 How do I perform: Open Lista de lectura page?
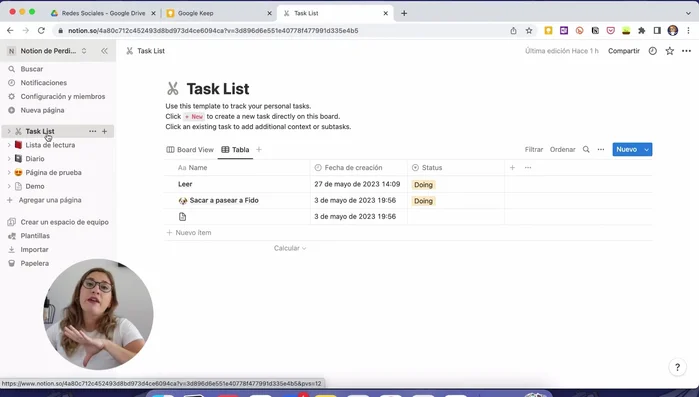[x=50, y=145]
